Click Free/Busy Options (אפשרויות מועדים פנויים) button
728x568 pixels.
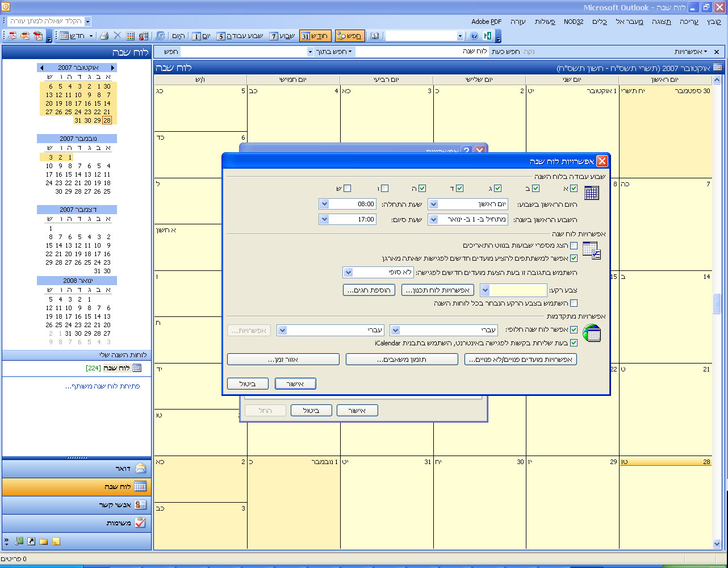521,360
